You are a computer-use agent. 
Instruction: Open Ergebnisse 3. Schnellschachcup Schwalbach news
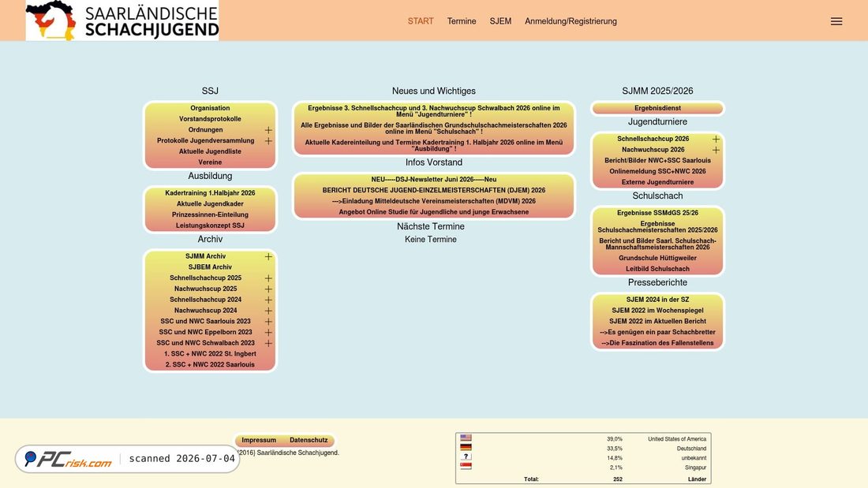433,111
